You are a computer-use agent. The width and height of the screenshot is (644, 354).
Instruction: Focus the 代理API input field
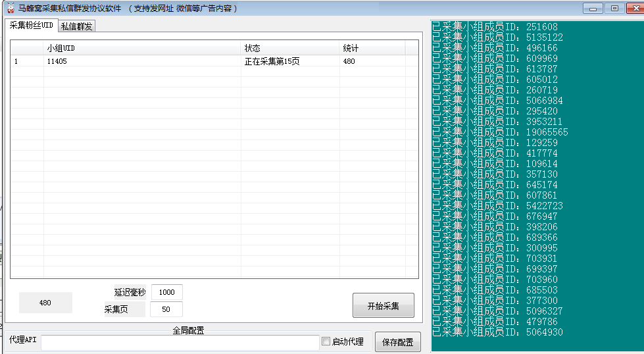(180, 342)
